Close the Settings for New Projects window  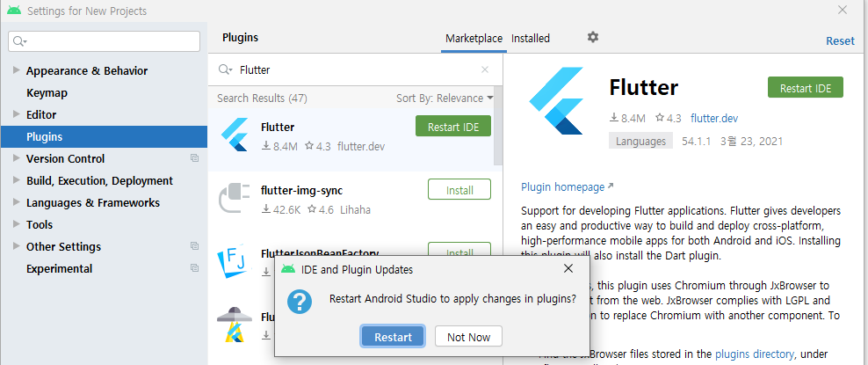click(x=843, y=10)
